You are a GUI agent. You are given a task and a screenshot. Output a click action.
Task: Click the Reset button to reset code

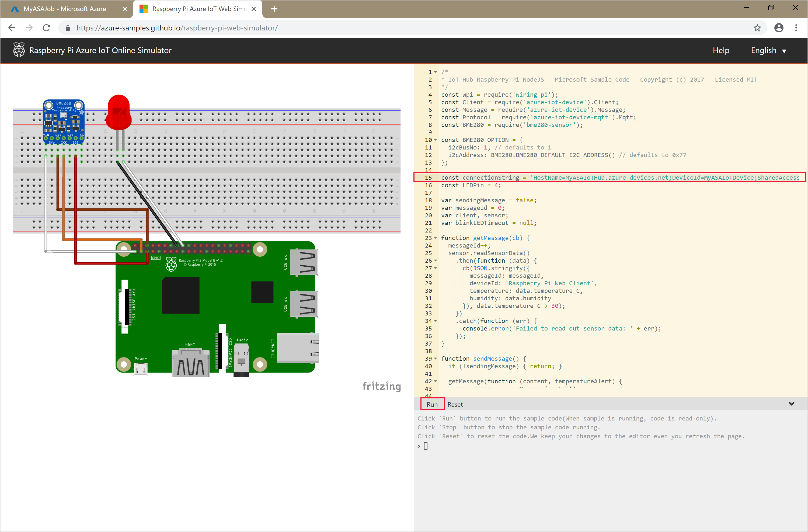455,404
